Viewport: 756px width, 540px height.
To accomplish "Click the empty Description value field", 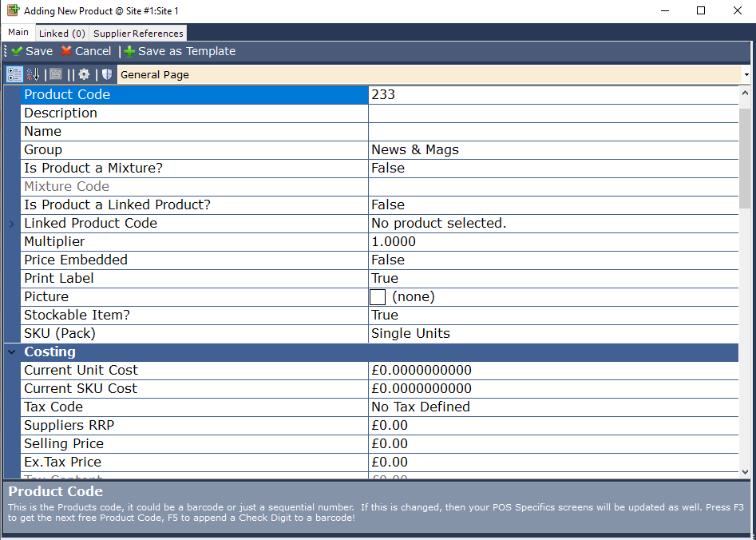I will pyautogui.click(x=552, y=113).
